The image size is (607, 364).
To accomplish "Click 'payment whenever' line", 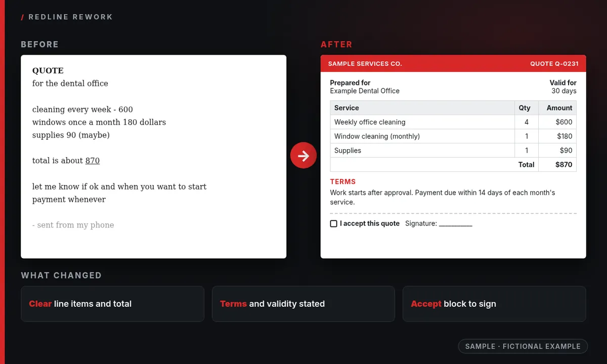I will pos(69,199).
